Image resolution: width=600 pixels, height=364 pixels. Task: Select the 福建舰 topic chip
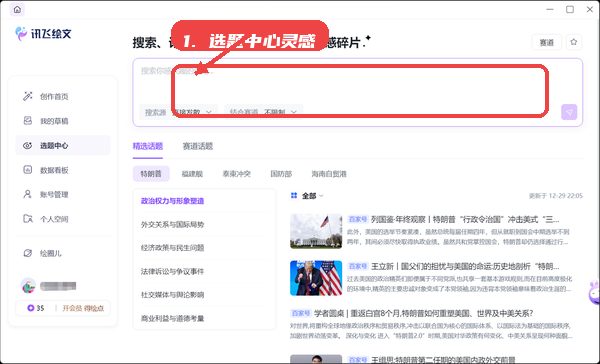[x=192, y=174]
